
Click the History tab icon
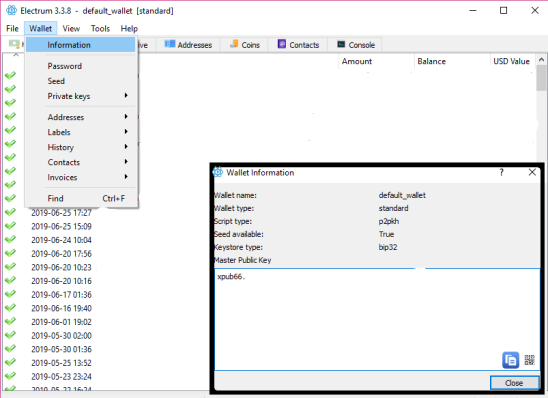(x=14, y=44)
